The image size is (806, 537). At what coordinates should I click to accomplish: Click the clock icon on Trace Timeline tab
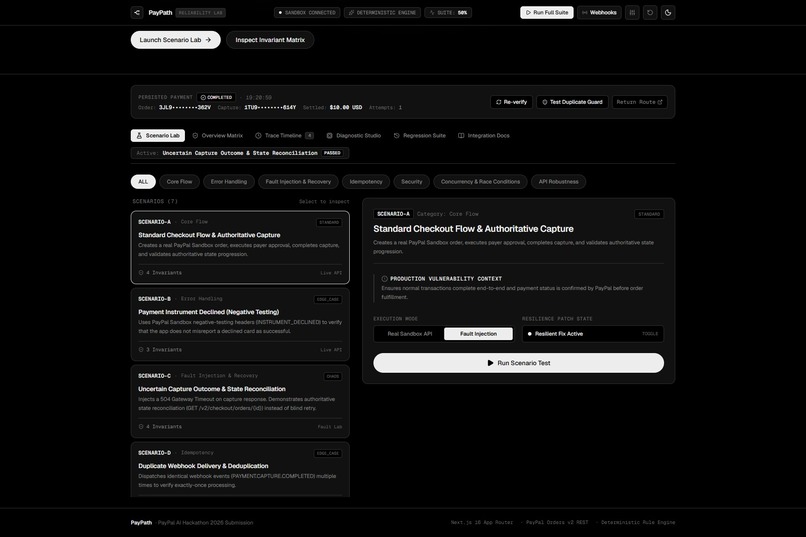point(258,136)
